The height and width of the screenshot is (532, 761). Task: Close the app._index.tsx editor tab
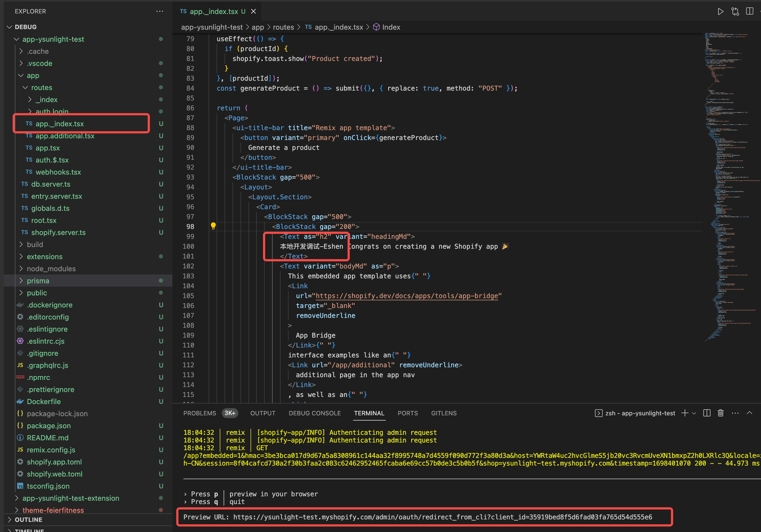pyautogui.click(x=254, y=12)
